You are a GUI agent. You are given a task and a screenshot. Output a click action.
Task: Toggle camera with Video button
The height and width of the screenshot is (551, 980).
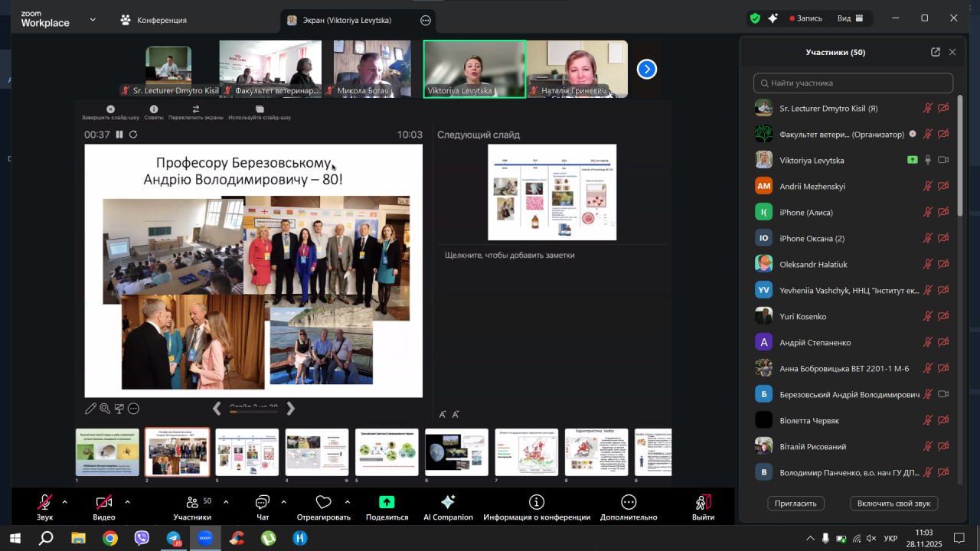pyautogui.click(x=104, y=503)
